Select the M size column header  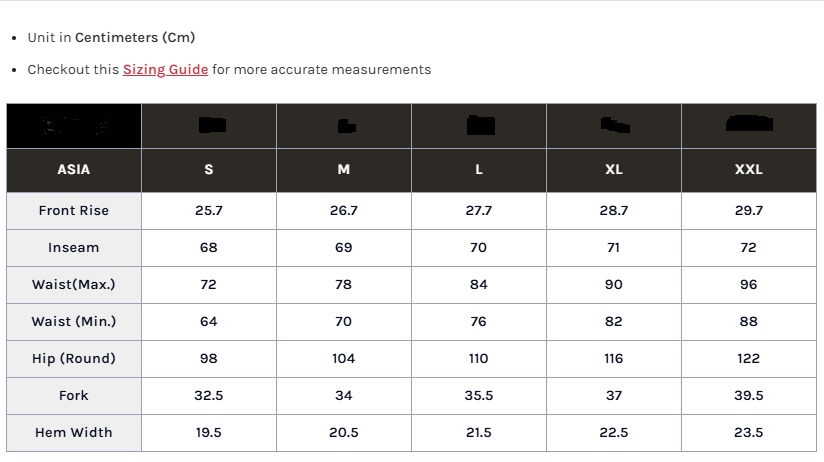click(344, 170)
